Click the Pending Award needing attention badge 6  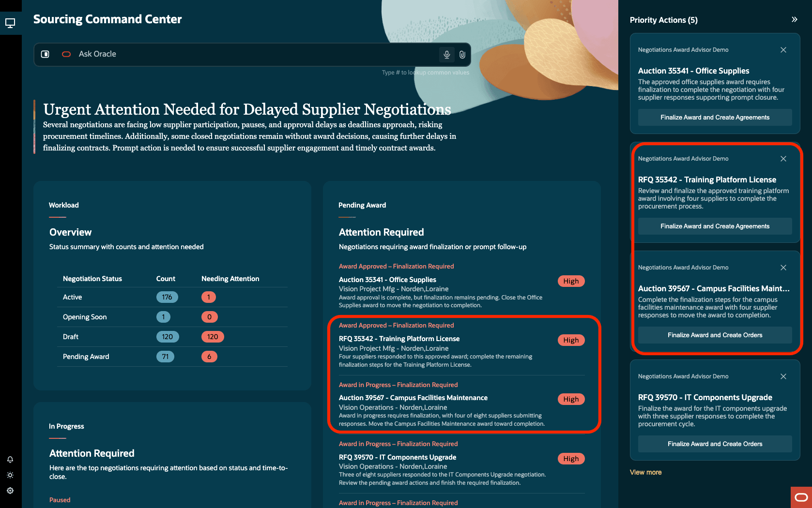(x=209, y=357)
